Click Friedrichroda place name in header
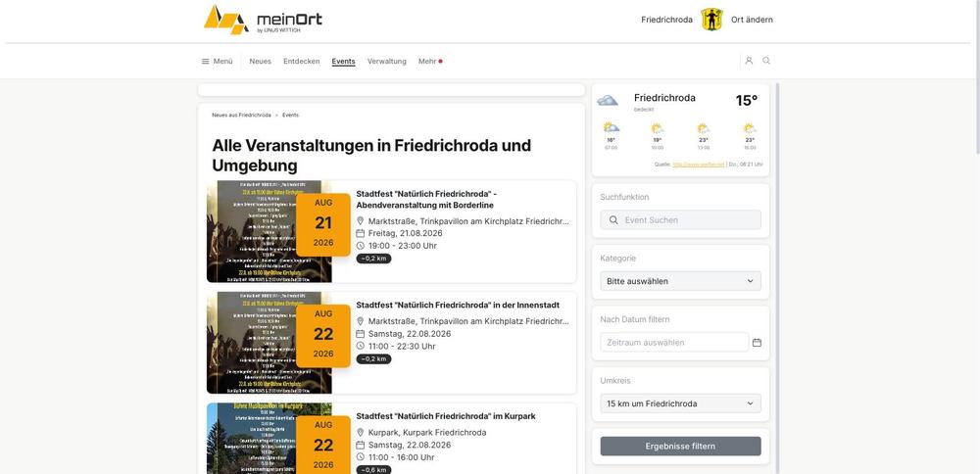The height and width of the screenshot is (474, 980). point(666,20)
